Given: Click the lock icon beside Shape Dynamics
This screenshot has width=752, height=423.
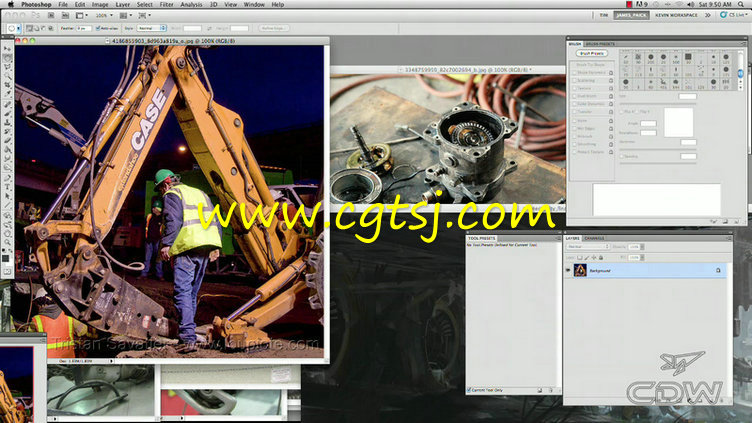Looking at the screenshot, I should [x=611, y=72].
